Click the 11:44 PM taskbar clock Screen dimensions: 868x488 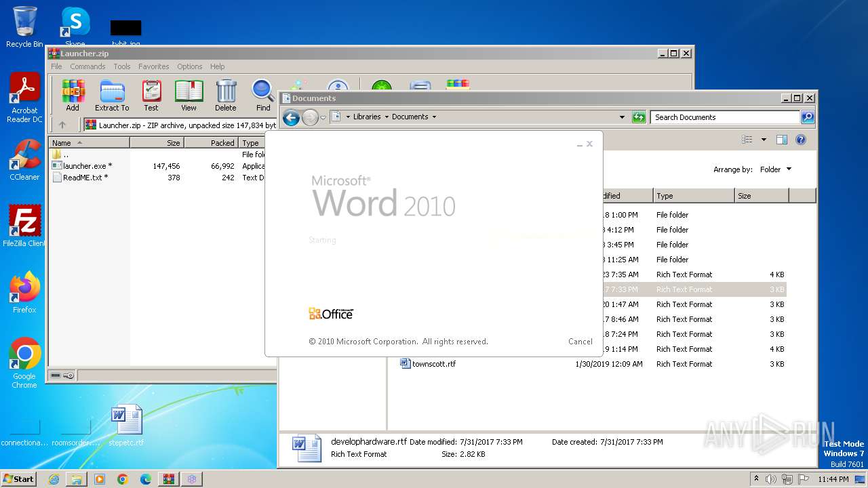point(833,479)
